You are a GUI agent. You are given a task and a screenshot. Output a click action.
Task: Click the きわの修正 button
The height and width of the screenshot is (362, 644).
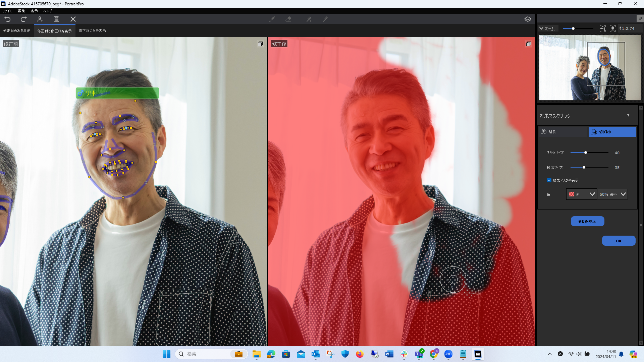587,221
